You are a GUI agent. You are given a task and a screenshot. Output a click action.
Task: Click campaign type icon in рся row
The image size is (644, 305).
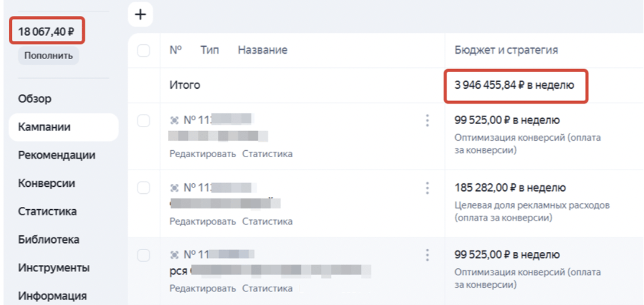174,255
